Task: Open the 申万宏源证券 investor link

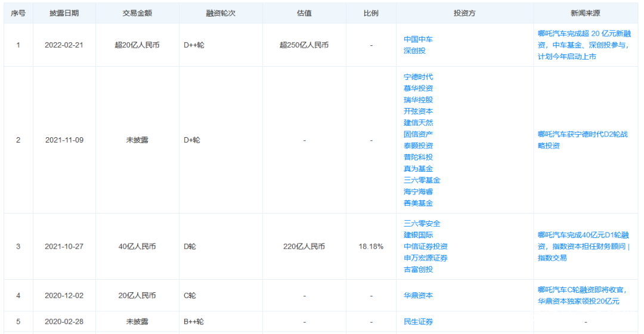Action: (426, 258)
